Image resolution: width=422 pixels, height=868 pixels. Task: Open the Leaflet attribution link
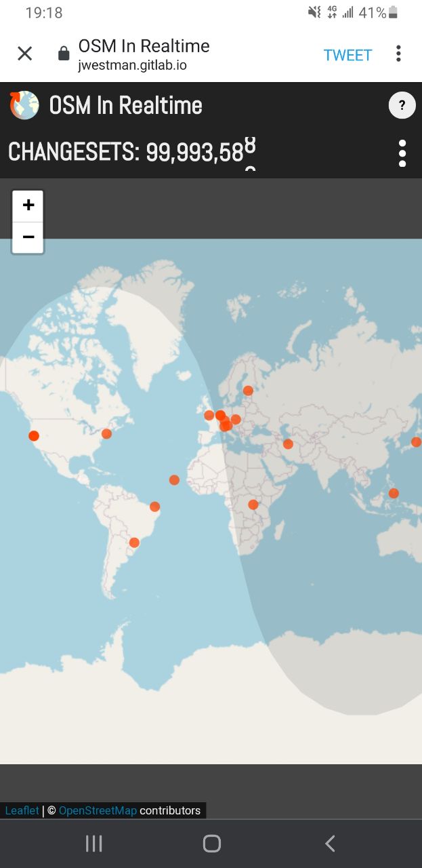point(22,810)
